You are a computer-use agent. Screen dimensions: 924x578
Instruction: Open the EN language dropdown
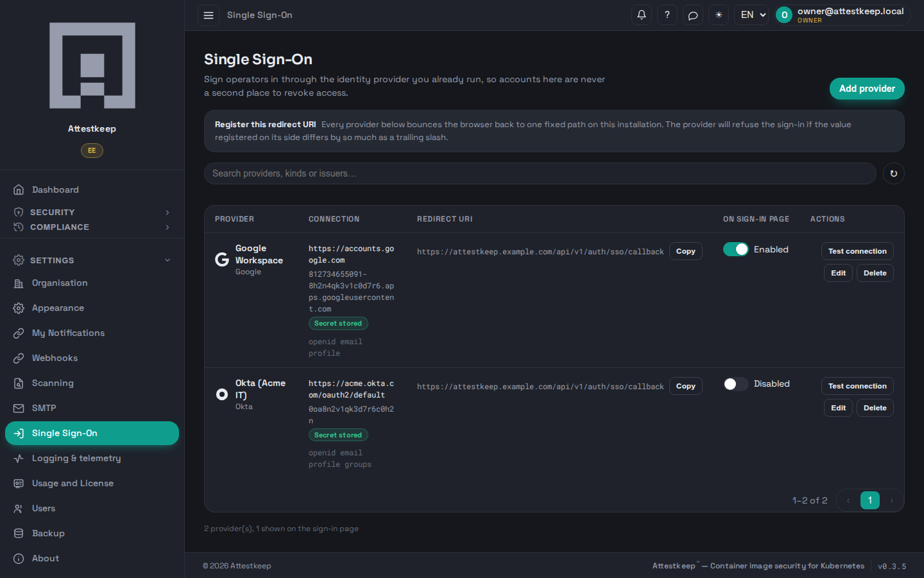point(752,15)
